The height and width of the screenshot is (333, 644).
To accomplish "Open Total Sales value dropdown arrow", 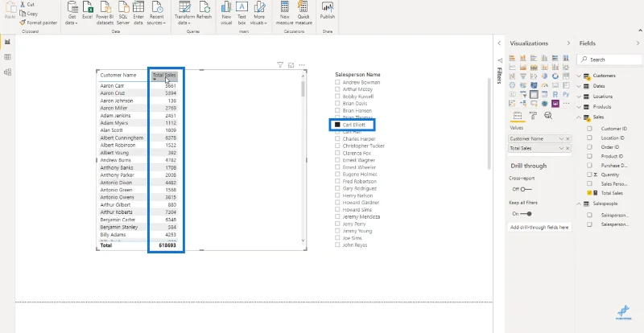I will pyautogui.click(x=561, y=148).
